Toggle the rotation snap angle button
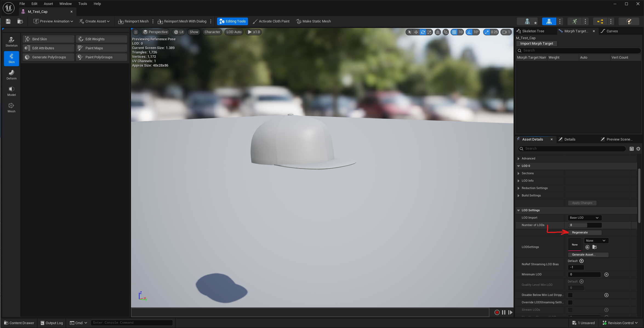The height and width of the screenshot is (328, 644). pos(470,32)
